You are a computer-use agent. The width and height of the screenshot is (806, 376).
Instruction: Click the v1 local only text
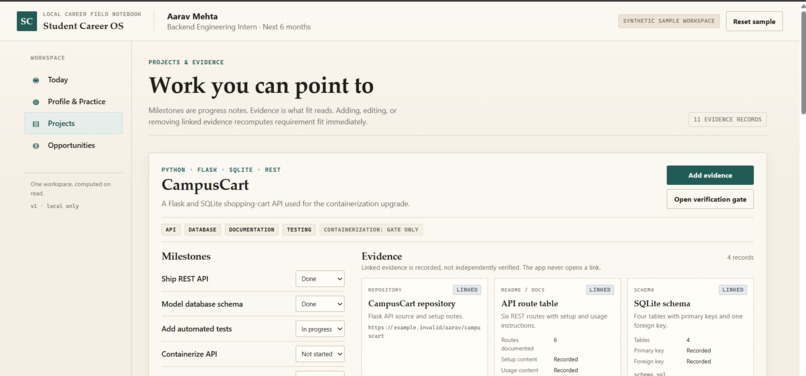54,206
